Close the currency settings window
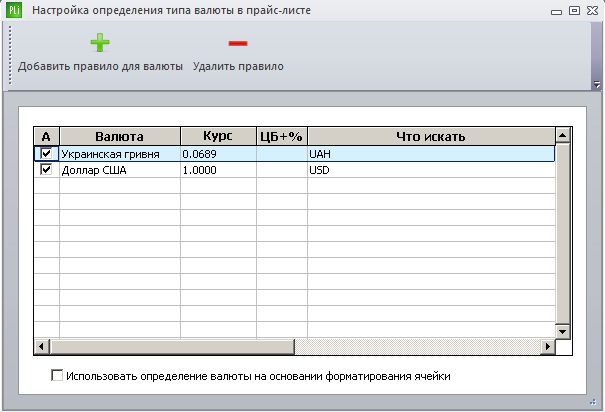The image size is (605, 412). [x=592, y=11]
